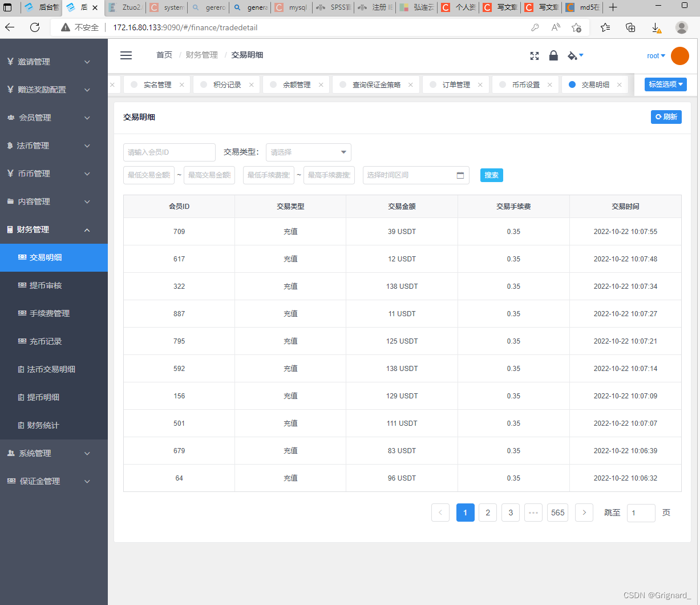Click browser back arrow
The height and width of the screenshot is (605, 700).
pyautogui.click(x=10, y=27)
